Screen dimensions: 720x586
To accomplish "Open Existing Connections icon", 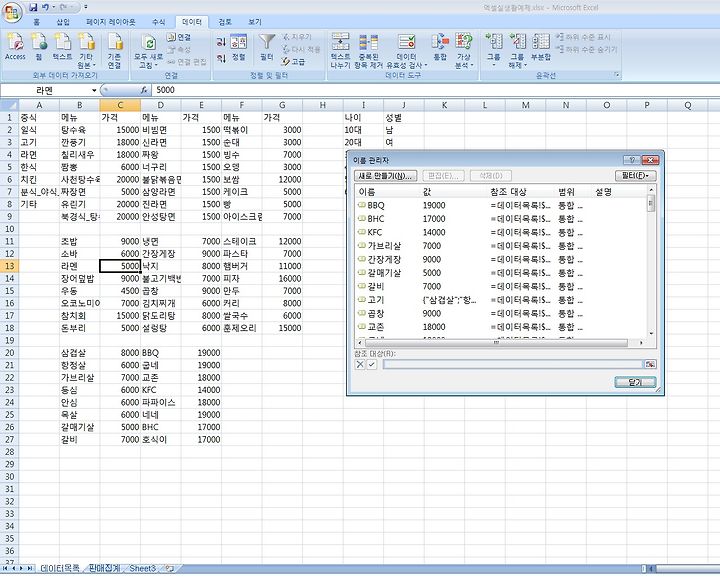I will tap(114, 51).
